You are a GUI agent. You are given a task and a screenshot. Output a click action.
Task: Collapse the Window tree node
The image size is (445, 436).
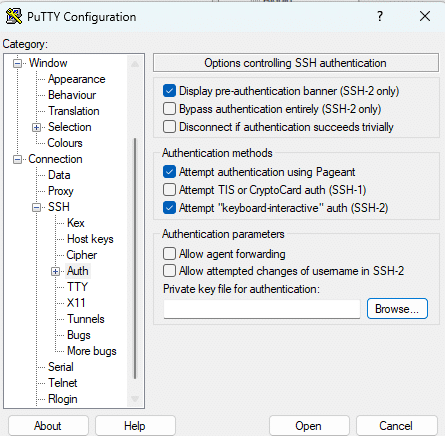[x=17, y=63]
